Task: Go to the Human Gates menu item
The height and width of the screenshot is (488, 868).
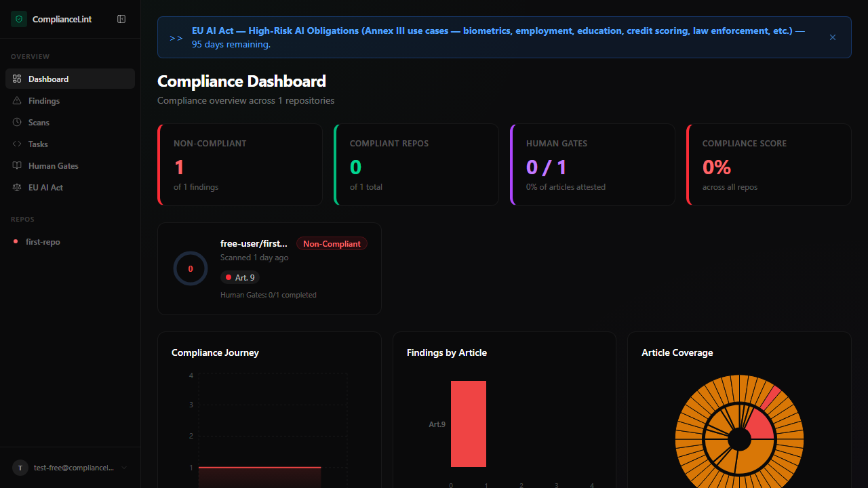Action: [53, 166]
